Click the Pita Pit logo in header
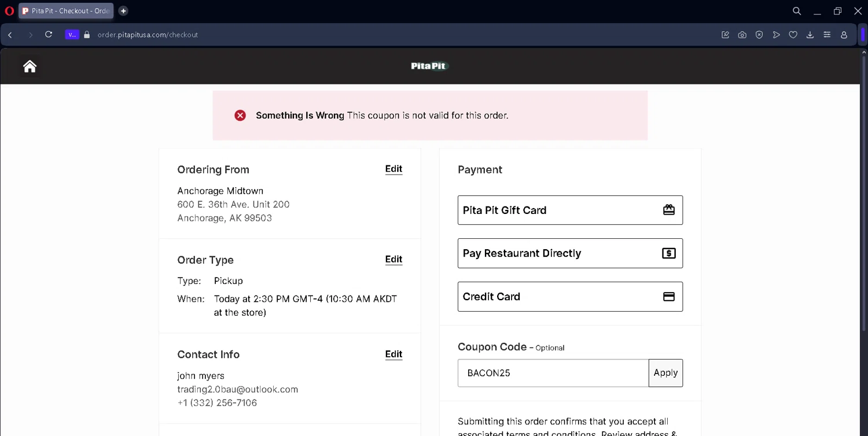Viewport: 868px width, 436px height. [429, 66]
